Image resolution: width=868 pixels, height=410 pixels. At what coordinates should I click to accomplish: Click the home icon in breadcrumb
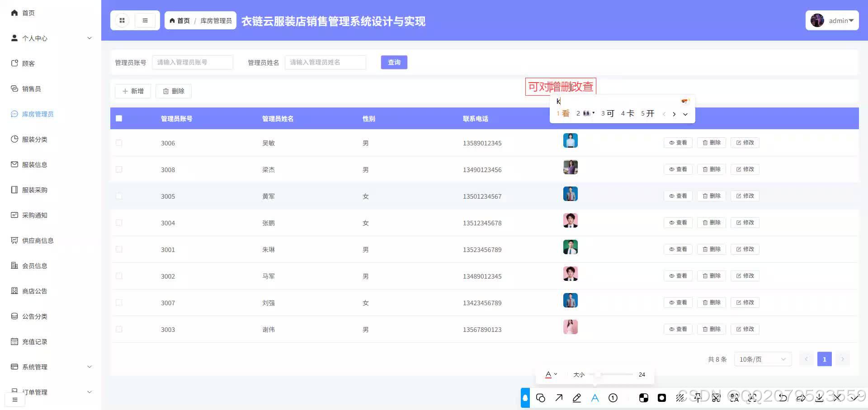pyautogui.click(x=172, y=21)
